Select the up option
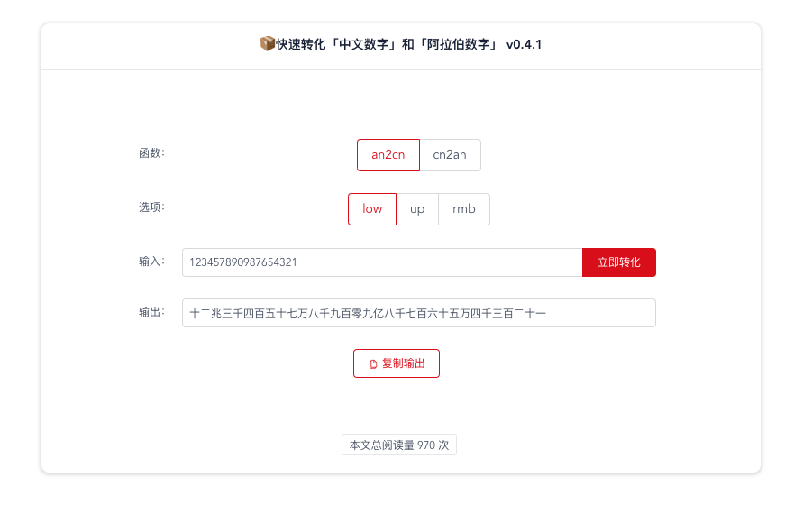The width and height of the screenshot is (812, 505). click(417, 208)
